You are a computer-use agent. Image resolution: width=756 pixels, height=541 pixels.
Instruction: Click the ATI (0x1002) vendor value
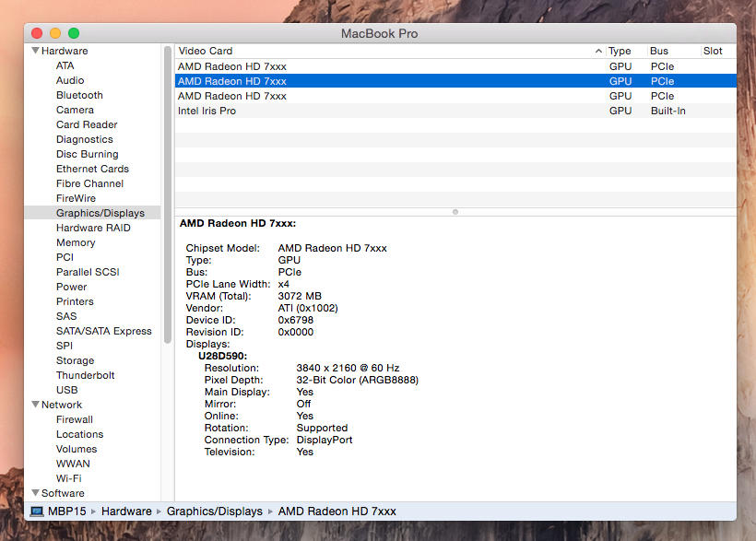pyautogui.click(x=308, y=308)
